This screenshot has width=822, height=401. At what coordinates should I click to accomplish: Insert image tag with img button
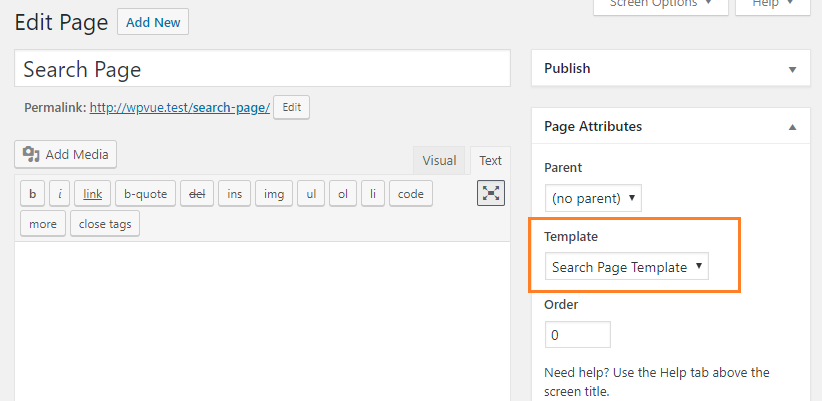point(274,194)
